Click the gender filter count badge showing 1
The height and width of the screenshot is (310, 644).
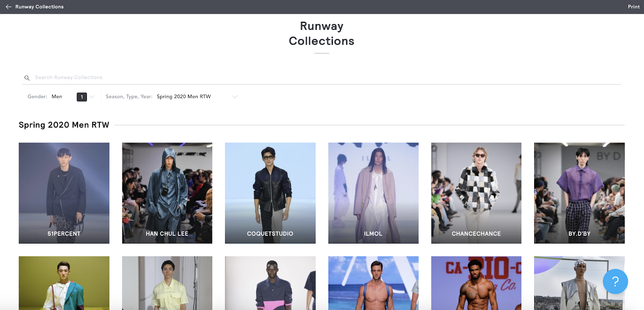click(82, 97)
